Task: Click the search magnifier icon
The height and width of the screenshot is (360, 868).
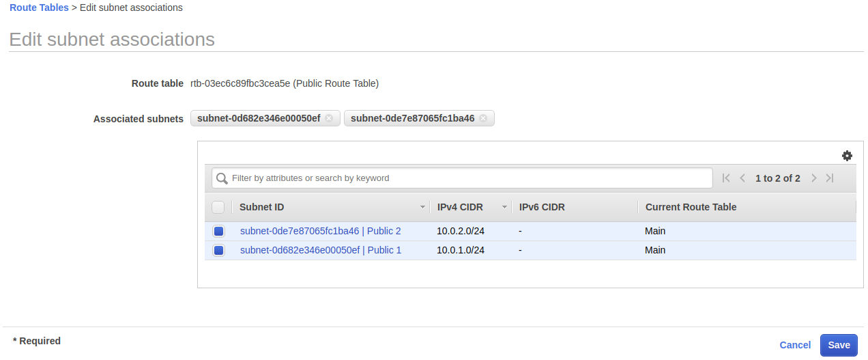Action: tap(222, 178)
